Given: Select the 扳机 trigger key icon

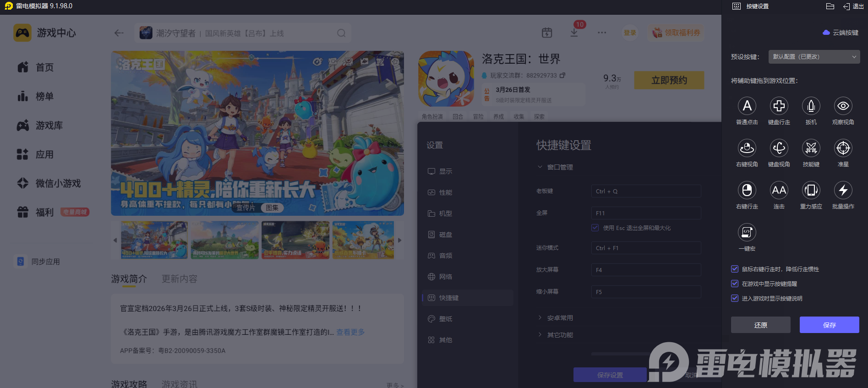Looking at the screenshot, I should point(811,106).
